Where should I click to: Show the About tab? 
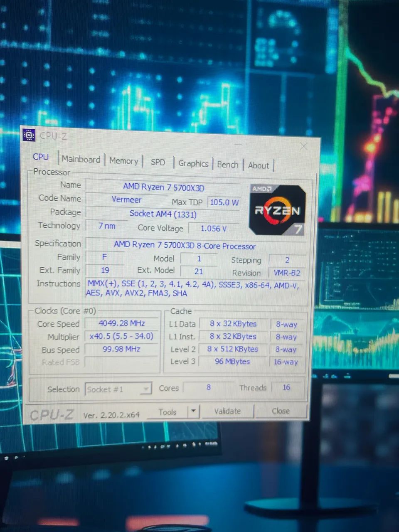tap(259, 165)
